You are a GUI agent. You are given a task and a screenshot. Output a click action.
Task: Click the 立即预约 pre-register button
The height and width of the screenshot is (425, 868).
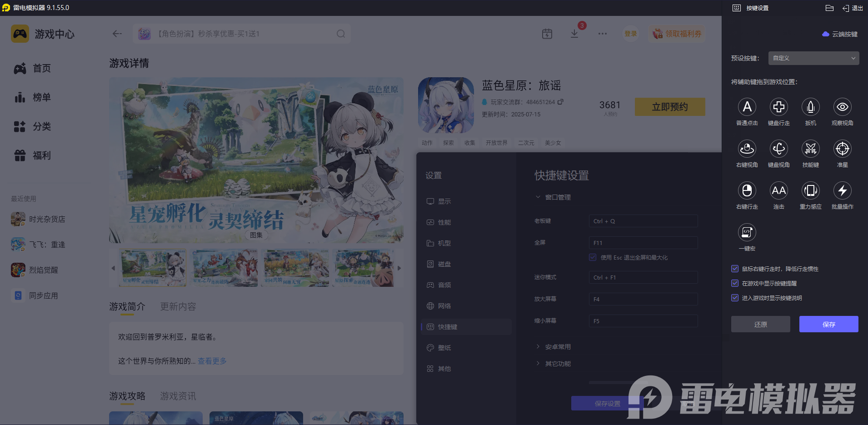[669, 107]
